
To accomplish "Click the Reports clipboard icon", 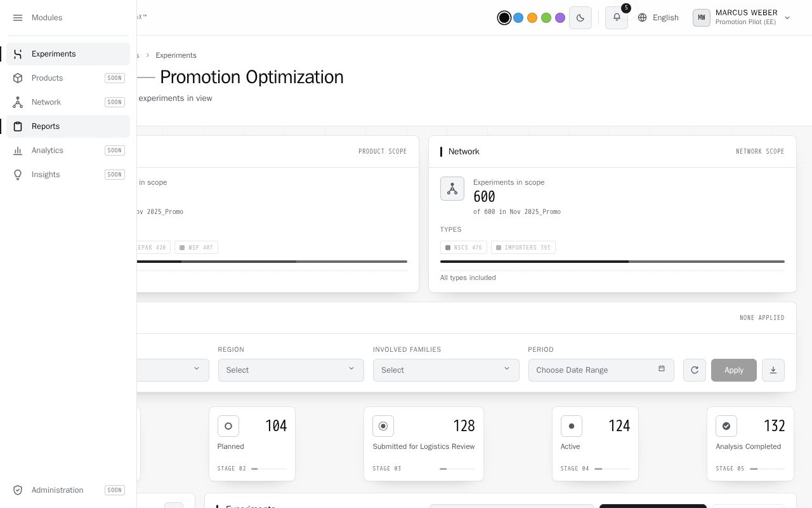I will click(18, 126).
